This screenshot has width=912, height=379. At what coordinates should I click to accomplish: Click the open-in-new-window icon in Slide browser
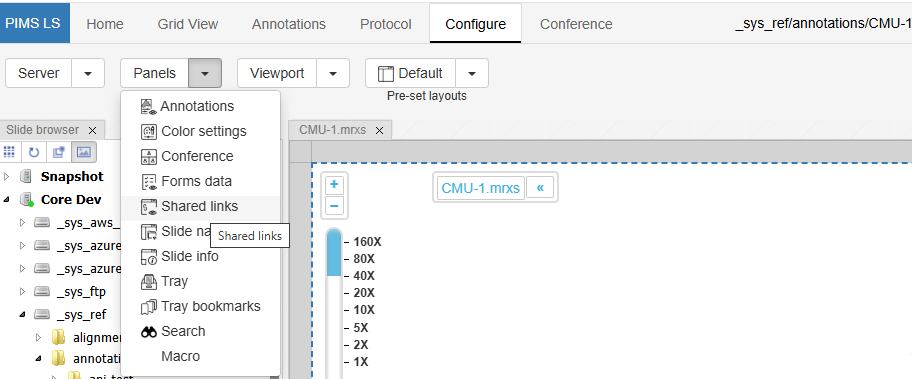coord(59,152)
